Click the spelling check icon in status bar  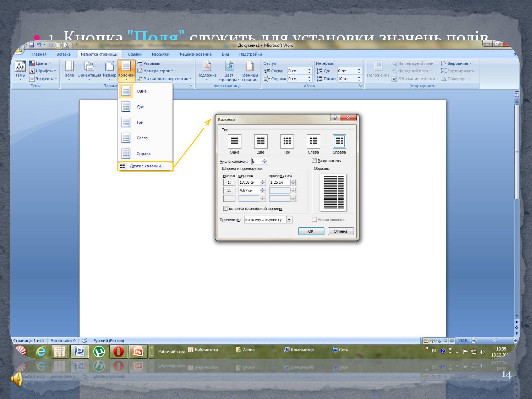(x=85, y=340)
